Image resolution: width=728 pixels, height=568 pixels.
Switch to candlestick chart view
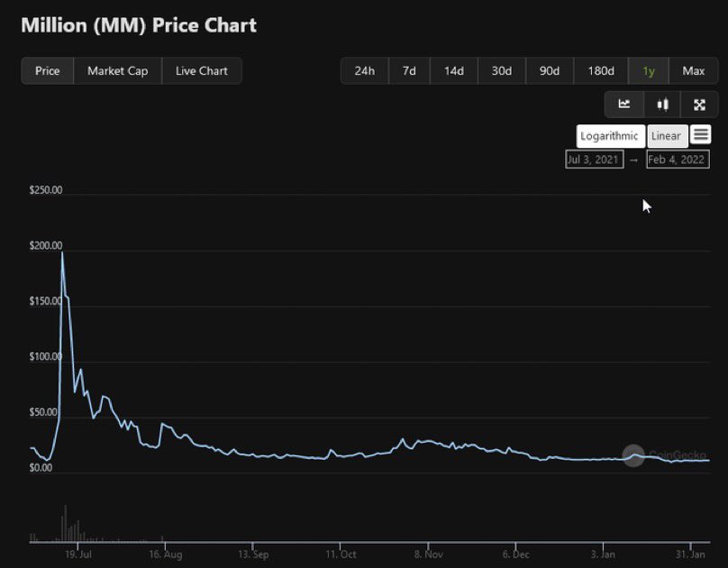tap(662, 104)
